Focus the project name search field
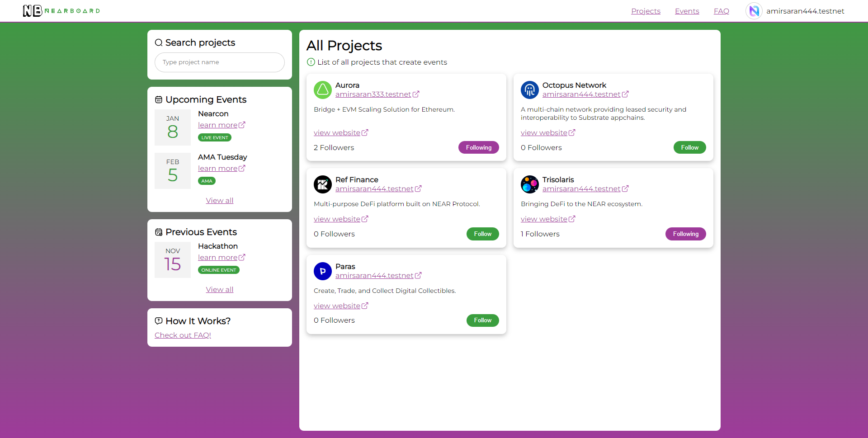The width and height of the screenshot is (868, 438). (220, 62)
